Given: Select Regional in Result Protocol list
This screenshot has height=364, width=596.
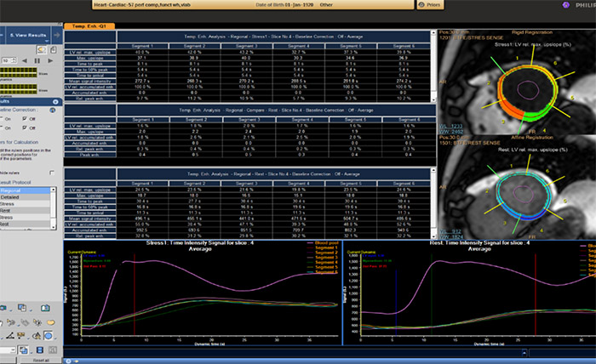Looking at the screenshot, I should point(25,191).
